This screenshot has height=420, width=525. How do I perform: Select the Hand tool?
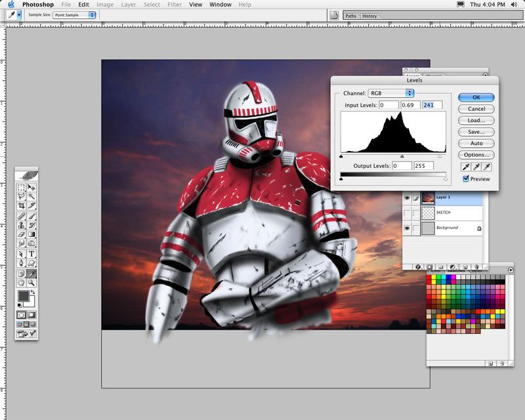coord(21,283)
